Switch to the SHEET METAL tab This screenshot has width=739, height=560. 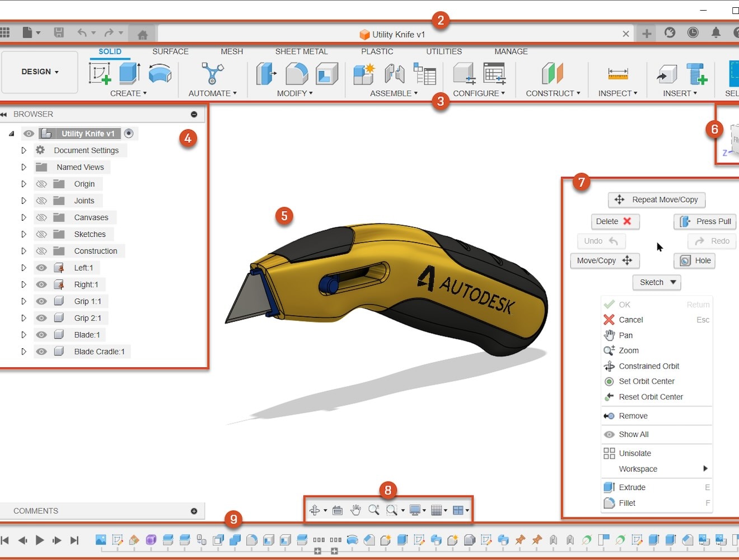301,51
